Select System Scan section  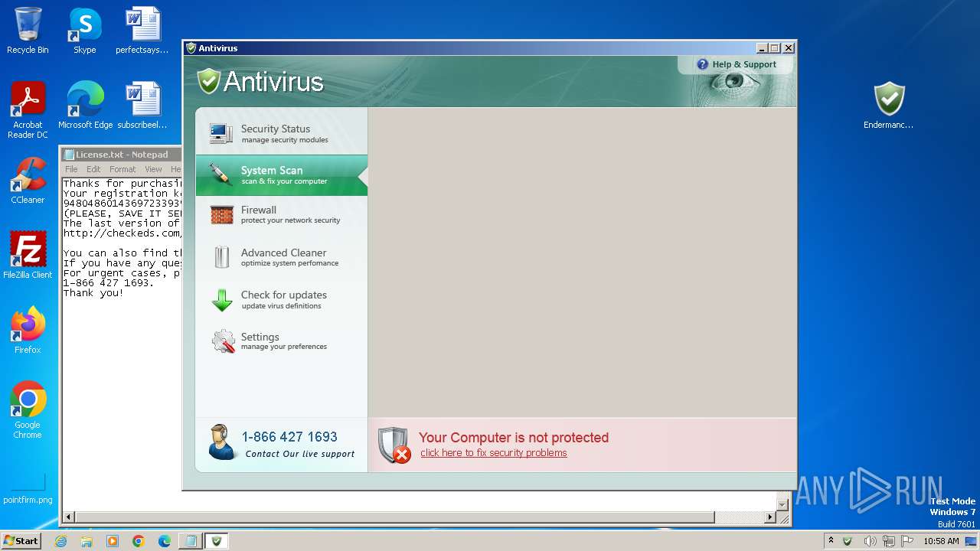click(282, 175)
